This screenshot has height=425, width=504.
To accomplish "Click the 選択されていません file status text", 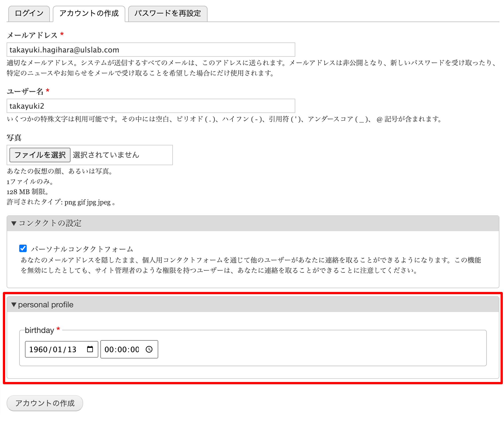I will point(106,155).
